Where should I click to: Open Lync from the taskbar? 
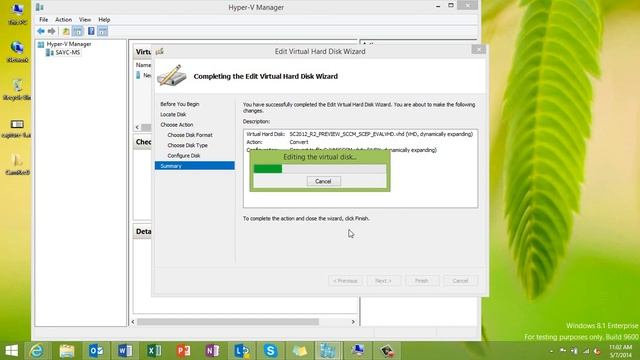pyautogui.click(x=242, y=351)
